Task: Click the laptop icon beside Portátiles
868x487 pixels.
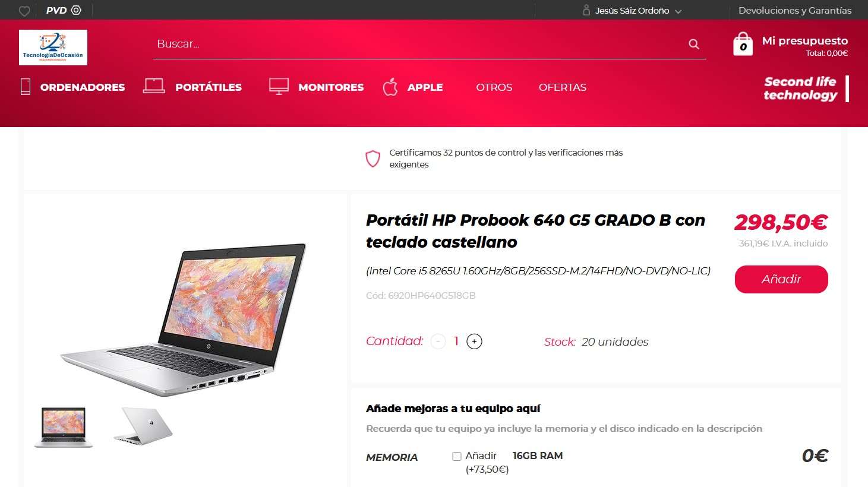Action: (154, 86)
